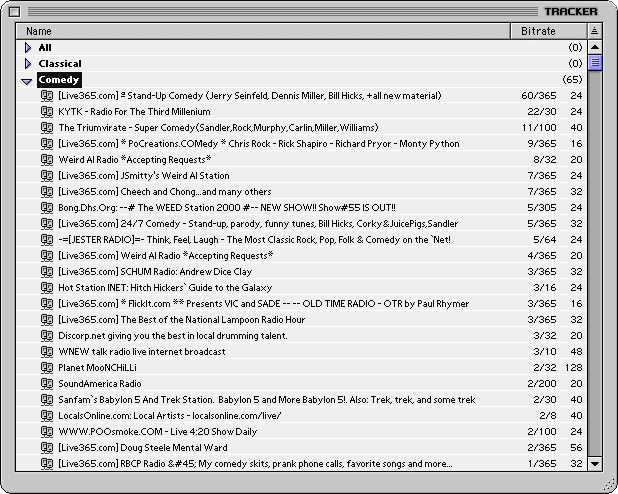Select 'KYTK - Radio For The Third Millenium'
The width and height of the screenshot is (618, 494).
134,112
